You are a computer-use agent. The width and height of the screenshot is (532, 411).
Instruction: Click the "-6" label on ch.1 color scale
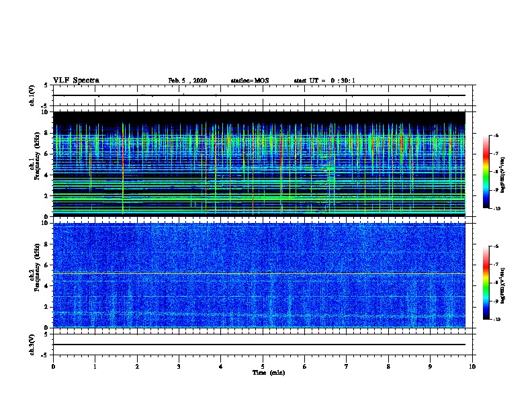(x=495, y=136)
